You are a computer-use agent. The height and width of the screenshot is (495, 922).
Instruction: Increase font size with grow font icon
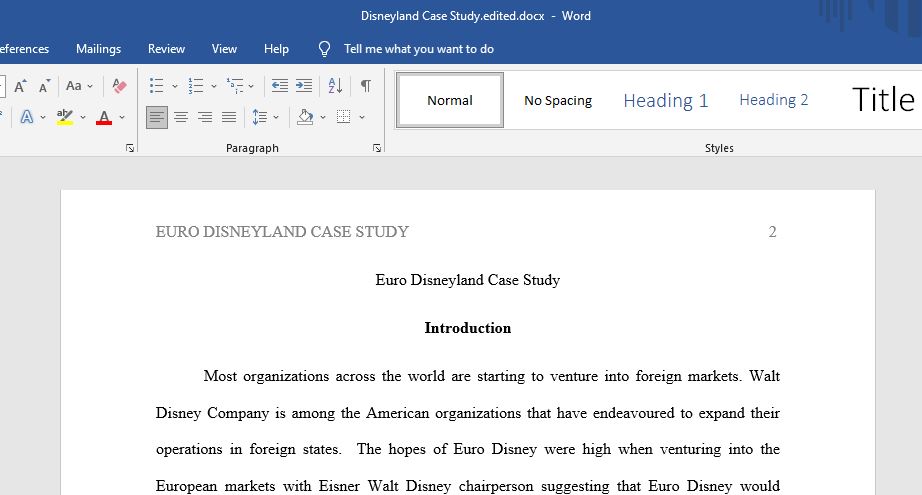coord(20,86)
